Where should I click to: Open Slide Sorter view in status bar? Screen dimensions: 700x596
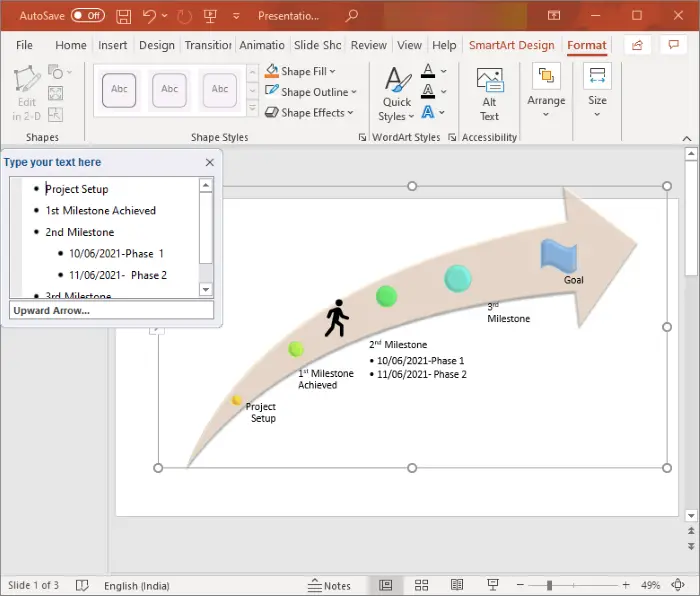[x=421, y=585]
